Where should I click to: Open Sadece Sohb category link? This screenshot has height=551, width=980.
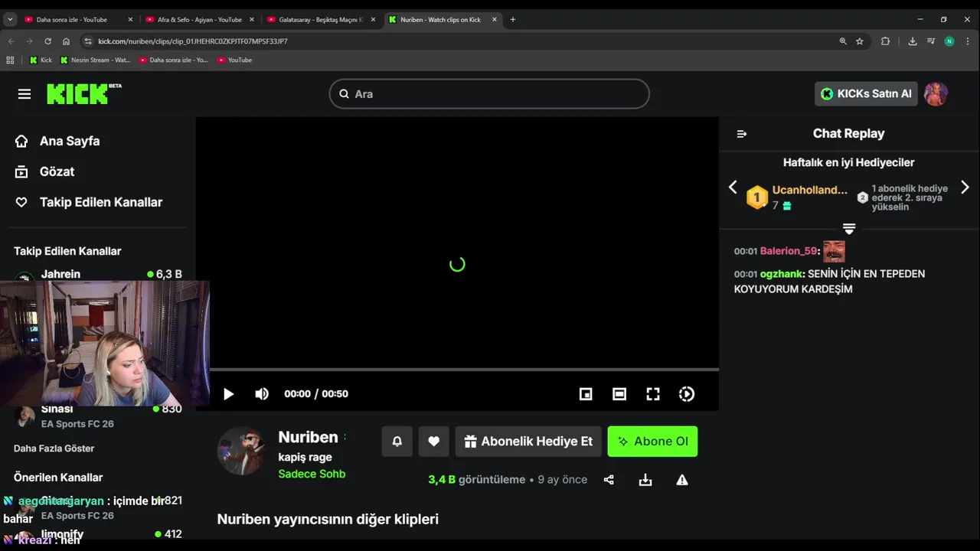(x=312, y=474)
